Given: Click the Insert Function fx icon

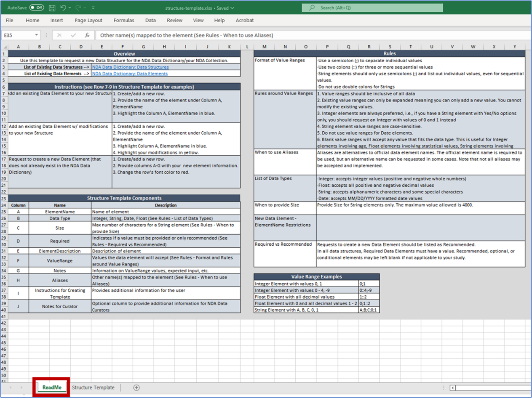Looking at the screenshot, I should [x=87, y=35].
